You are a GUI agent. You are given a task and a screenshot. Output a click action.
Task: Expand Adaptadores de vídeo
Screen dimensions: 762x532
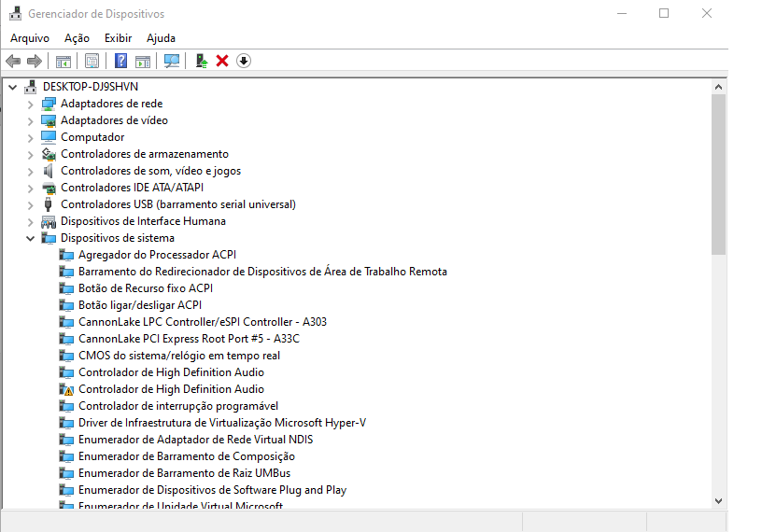31,121
